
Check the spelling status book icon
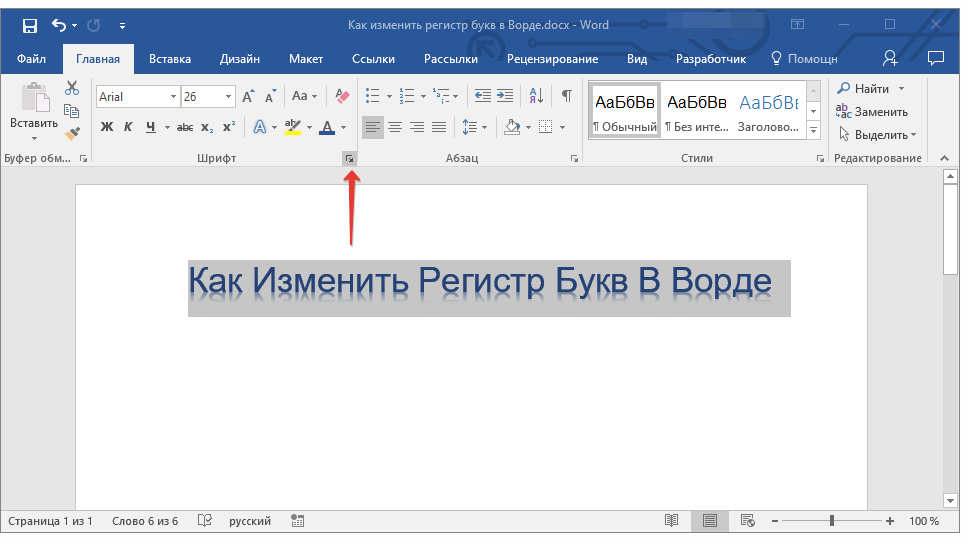point(205,521)
